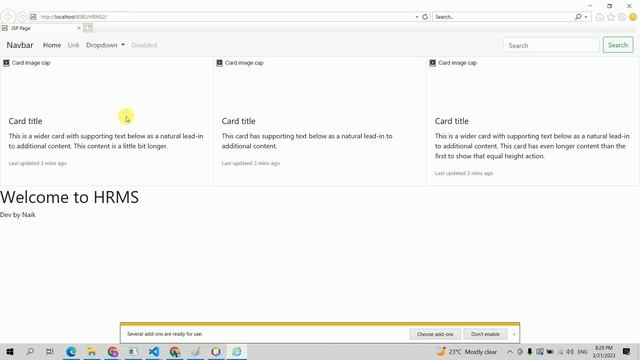Open the taskbar search icon

(30, 351)
